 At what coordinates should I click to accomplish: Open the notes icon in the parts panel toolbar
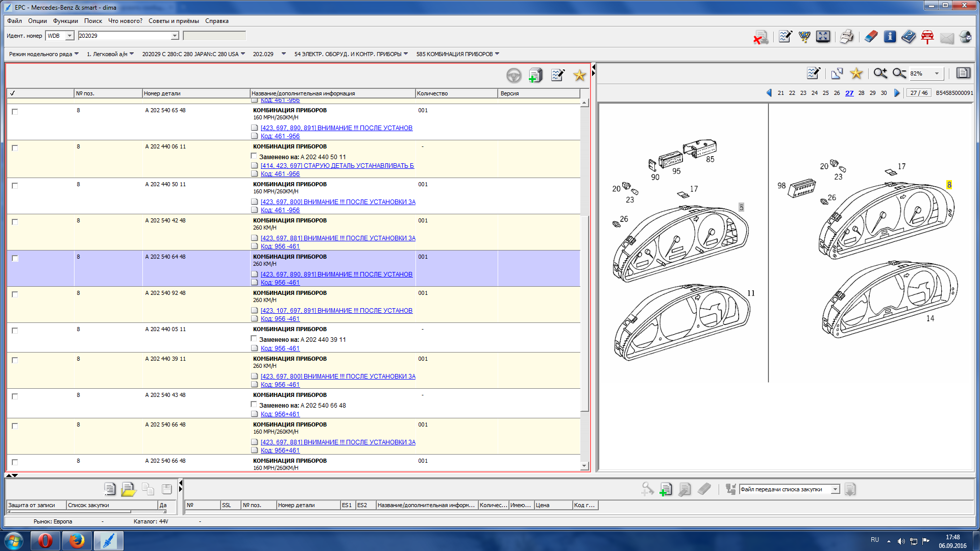[558, 76]
